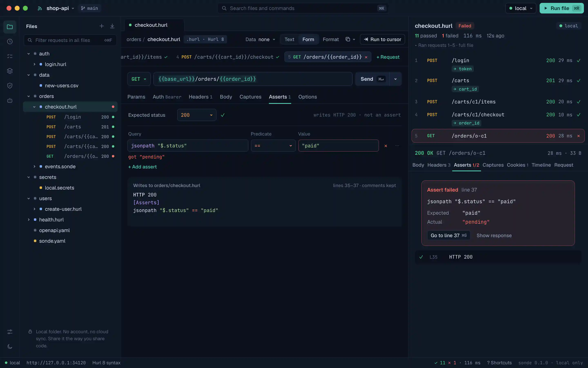Click the import download icon in Files

tap(112, 26)
